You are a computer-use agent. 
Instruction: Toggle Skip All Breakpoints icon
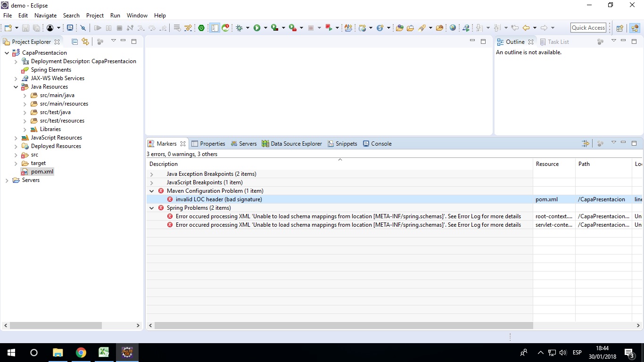click(x=83, y=28)
